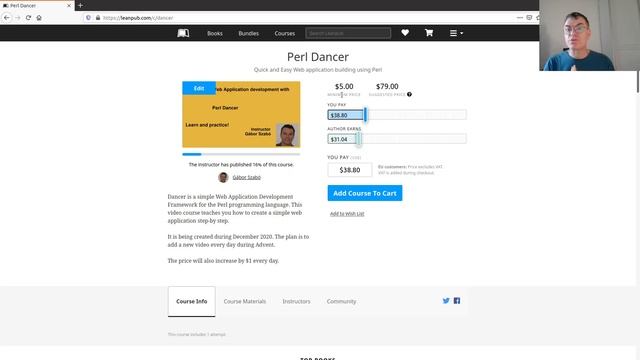Open the Books menu item
Image resolution: width=640 pixels, height=360 pixels.
coord(215,33)
